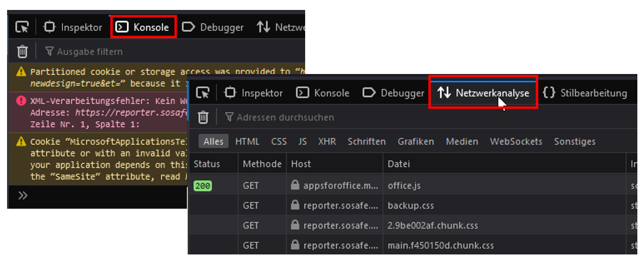Clear network requests with the trash icon
The width and height of the screenshot is (644, 264).
click(x=203, y=117)
